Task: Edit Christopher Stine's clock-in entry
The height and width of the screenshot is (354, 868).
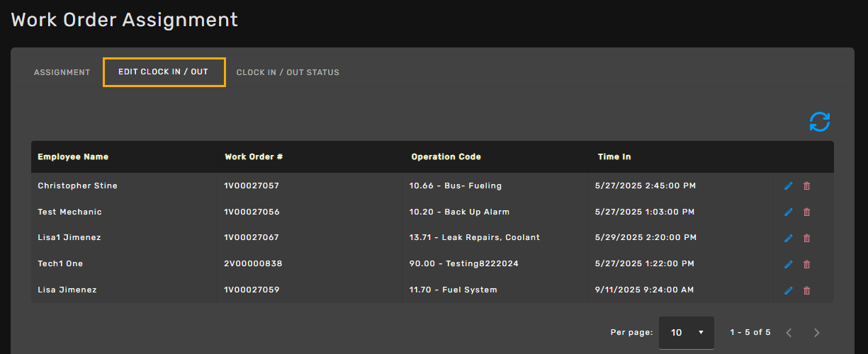Action: pos(789,186)
